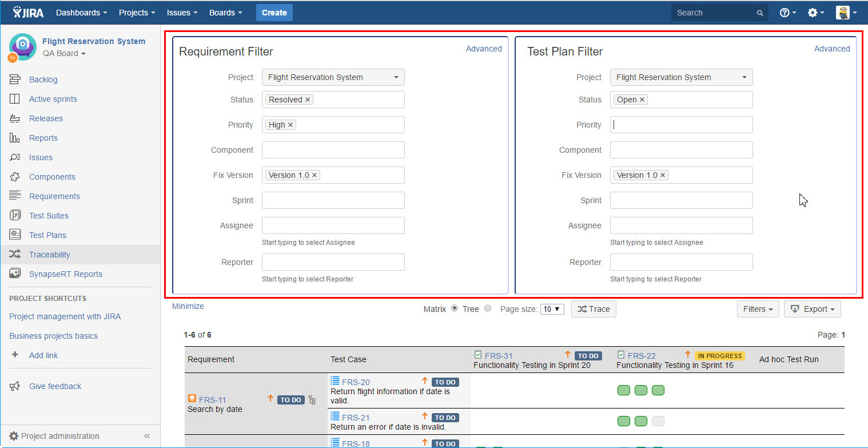The width and height of the screenshot is (868, 448).
Task: Open the user avatar profile menu
Action: coord(846,13)
